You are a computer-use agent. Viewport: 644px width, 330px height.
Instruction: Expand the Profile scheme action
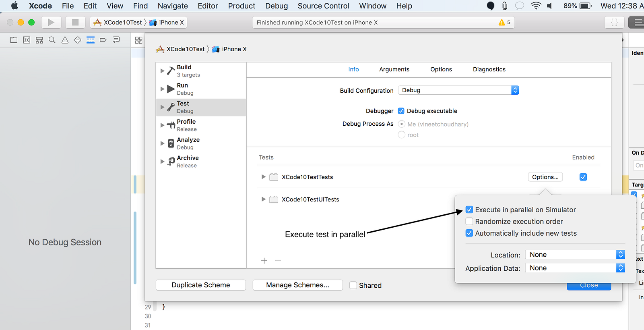[163, 125]
